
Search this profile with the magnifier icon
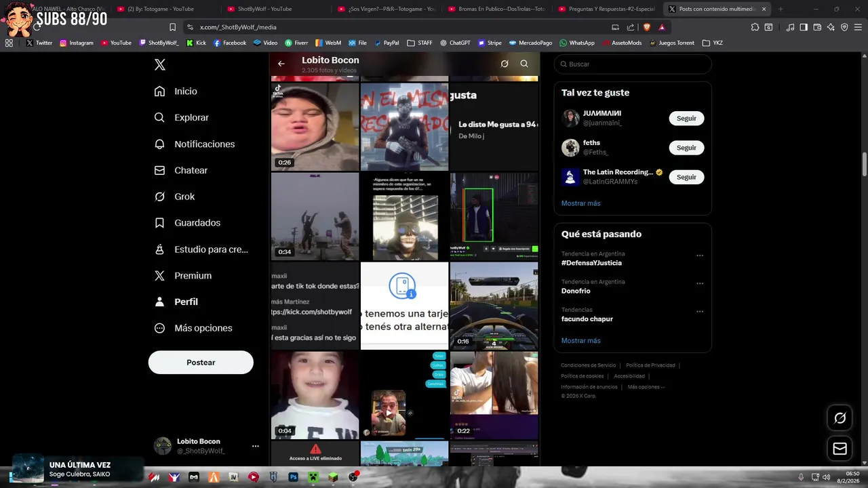pyautogui.click(x=524, y=64)
